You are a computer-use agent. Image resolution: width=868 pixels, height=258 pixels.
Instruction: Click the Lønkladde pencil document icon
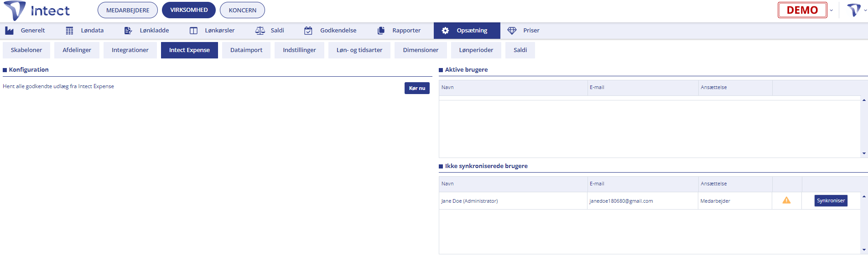tap(128, 31)
